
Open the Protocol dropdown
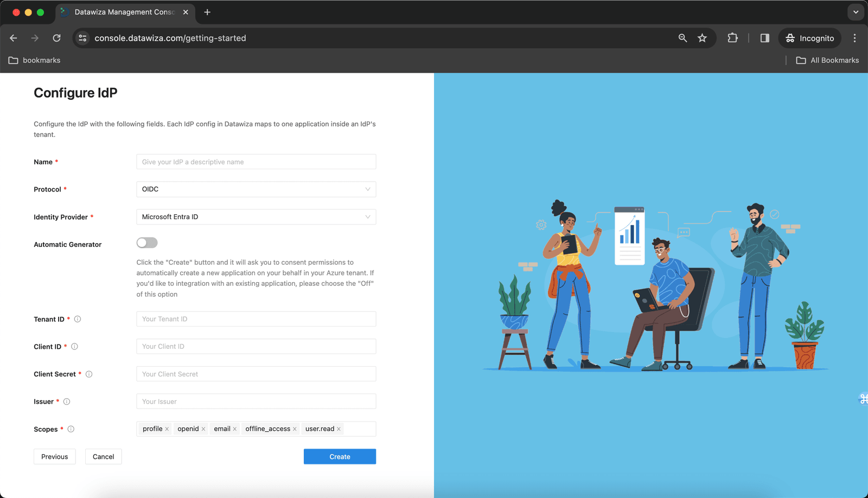256,189
